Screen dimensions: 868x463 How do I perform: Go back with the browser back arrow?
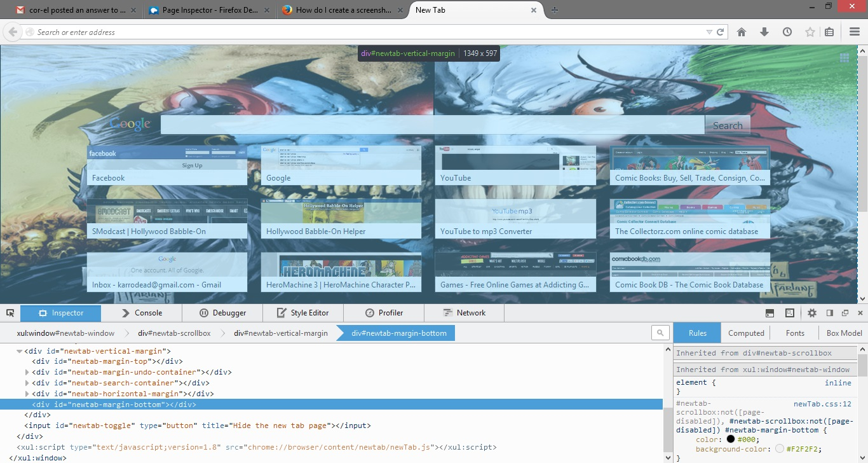point(13,32)
